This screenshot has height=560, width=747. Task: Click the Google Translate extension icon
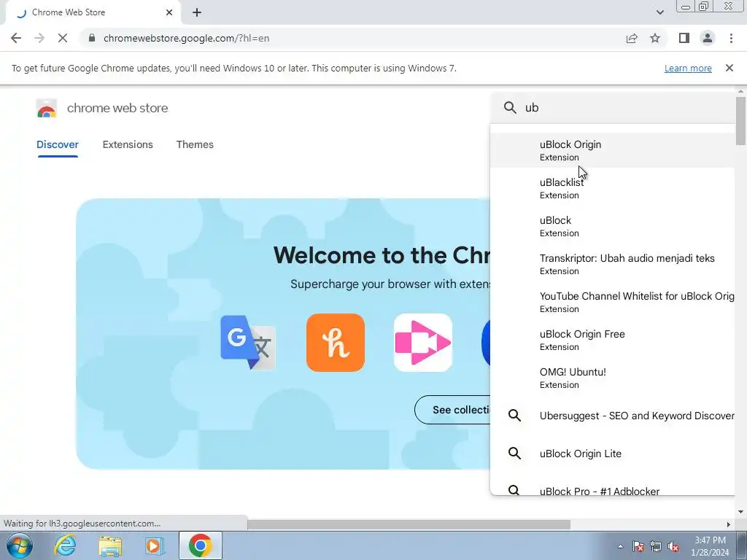[x=248, y=343]
